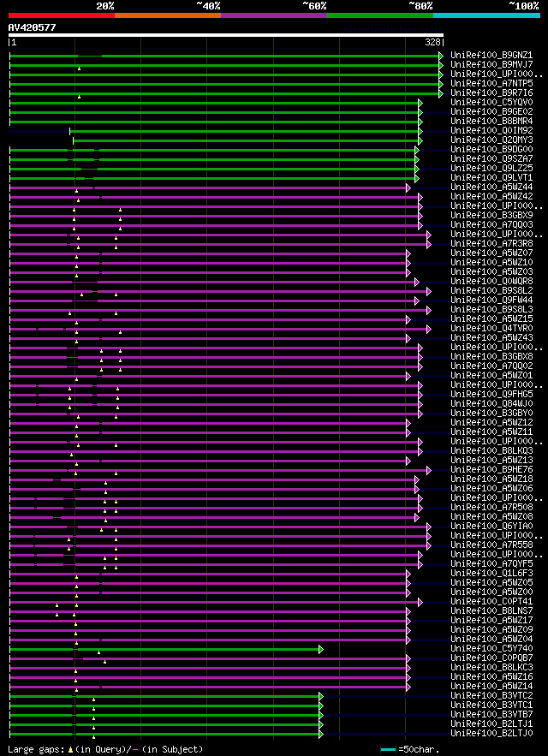Screen dimensions: 548x756
Task: Click the cyan 50char scale marker in the legend
Action: pos(389,750)
